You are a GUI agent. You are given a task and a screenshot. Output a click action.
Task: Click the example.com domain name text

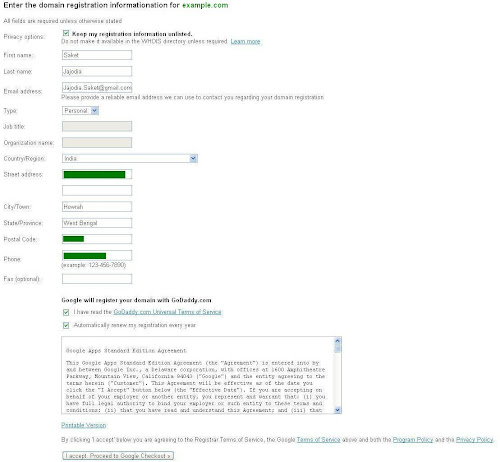click(x=205, y=5)
